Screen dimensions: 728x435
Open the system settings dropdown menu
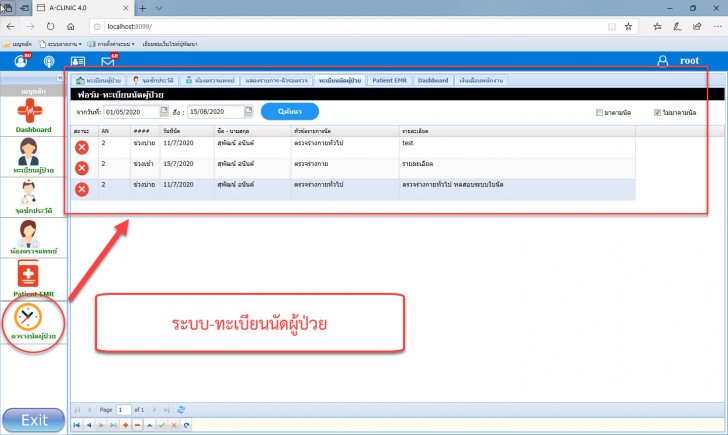click(x=111, y=44)
